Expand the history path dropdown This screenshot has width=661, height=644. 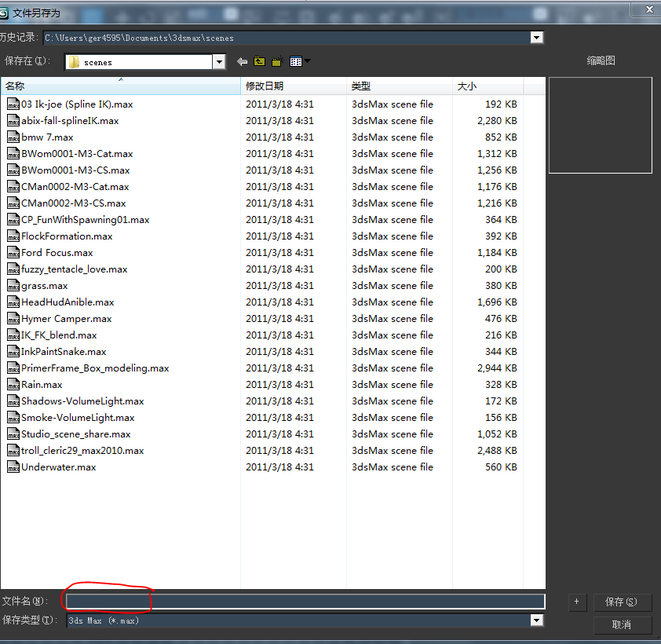click(536, 38)
